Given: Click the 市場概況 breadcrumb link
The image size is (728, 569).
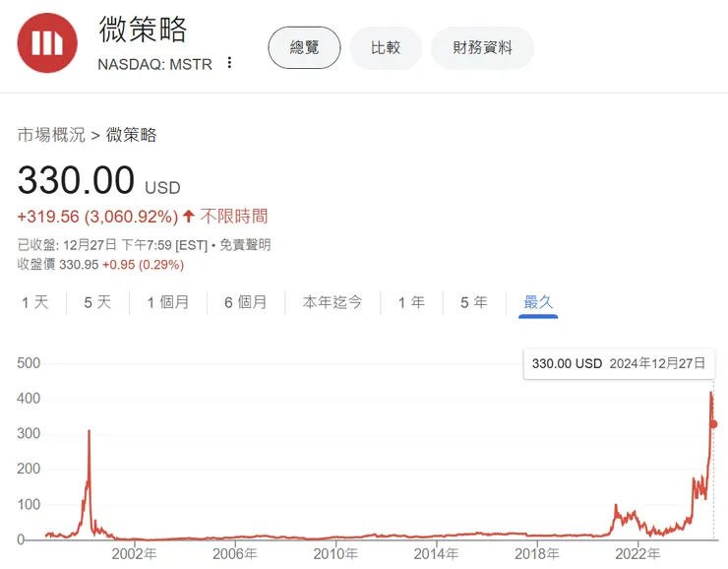Looking at the screenshot, I should 51,135.
